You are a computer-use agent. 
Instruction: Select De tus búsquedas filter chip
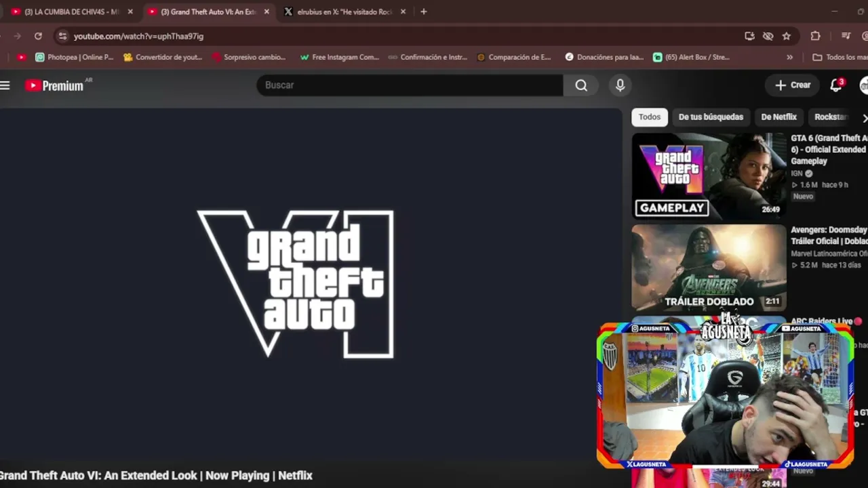(x=711, y=117)
